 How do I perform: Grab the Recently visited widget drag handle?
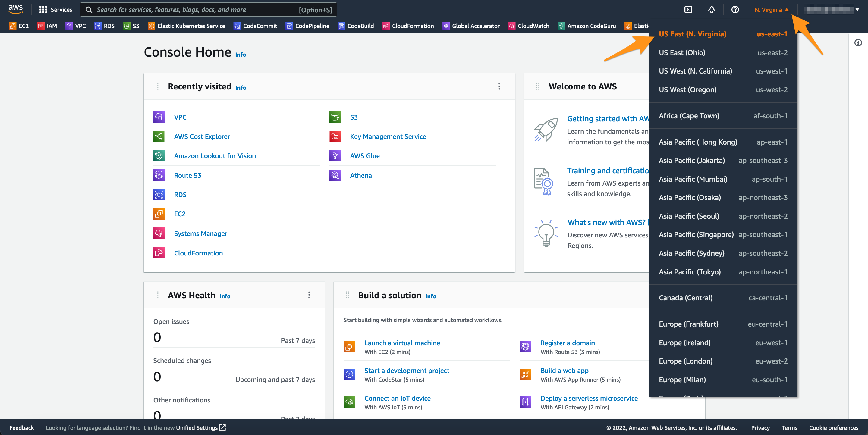(157, 86)
